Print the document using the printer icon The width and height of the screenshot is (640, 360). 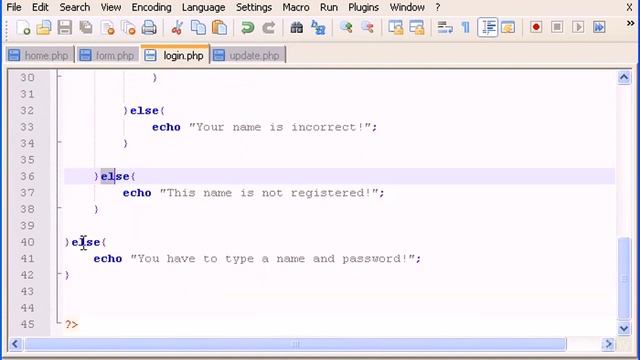tap(149, 28)
